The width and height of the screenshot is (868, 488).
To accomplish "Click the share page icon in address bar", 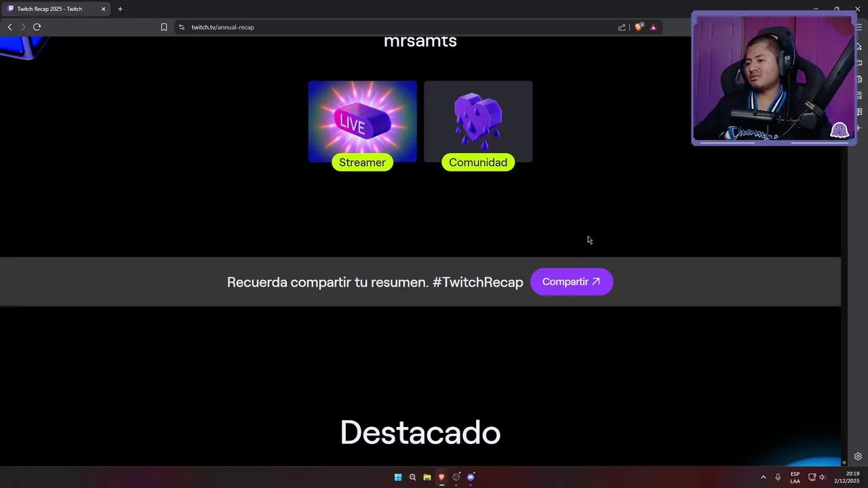I will pyautogui.click(x=622, y=27).
